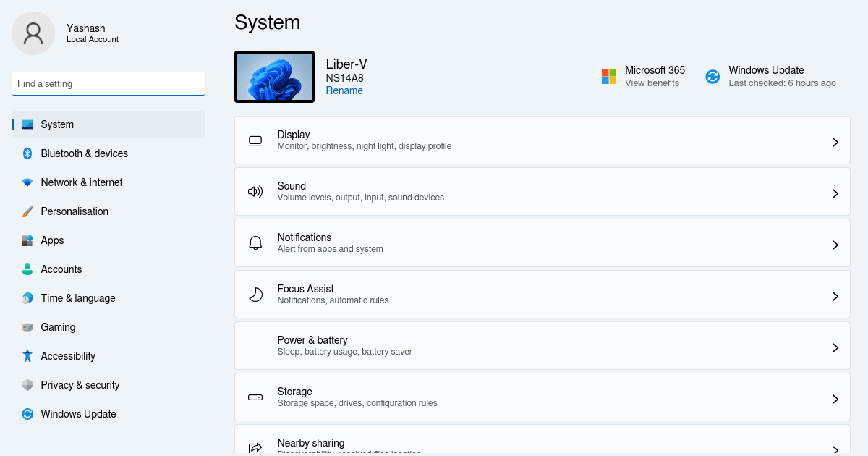Click the Microsoft 365 logo

tap(608, 75)
